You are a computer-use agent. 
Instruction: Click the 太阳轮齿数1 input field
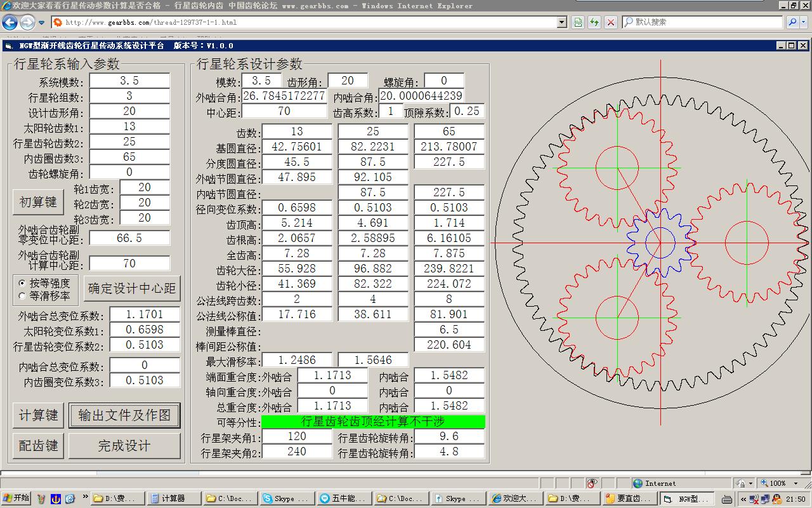pyautogui.click(x=129, y=126)
